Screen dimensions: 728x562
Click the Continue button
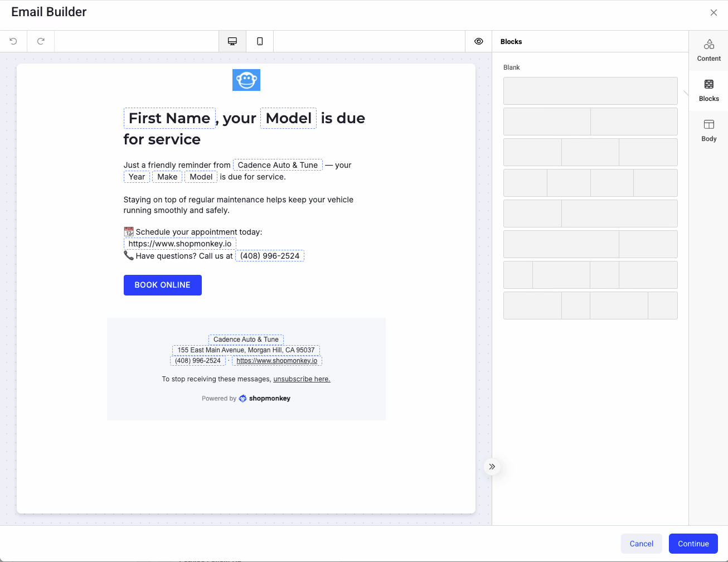pyautogui.click(x=693, y=544)
